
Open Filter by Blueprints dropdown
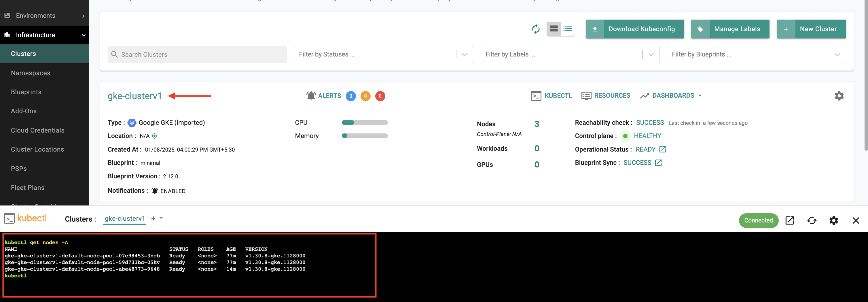point(756,54)
